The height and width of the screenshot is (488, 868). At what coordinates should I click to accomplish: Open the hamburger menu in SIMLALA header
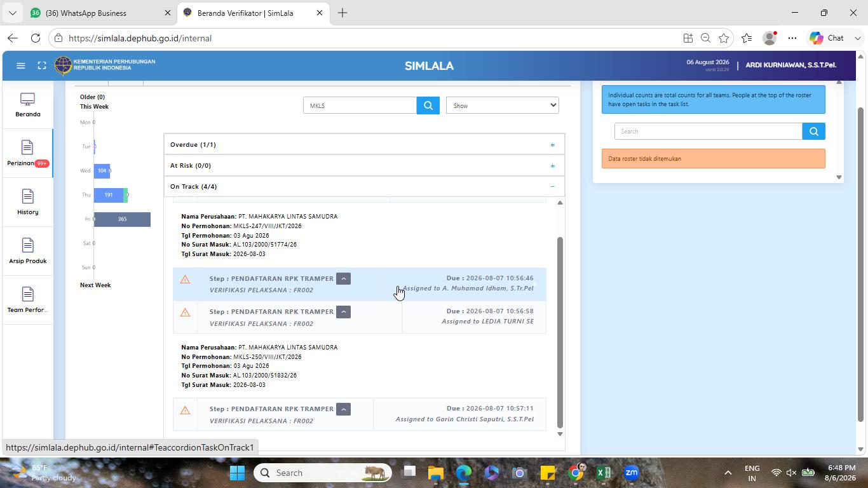pyautogui.click(x=20, y=65)
